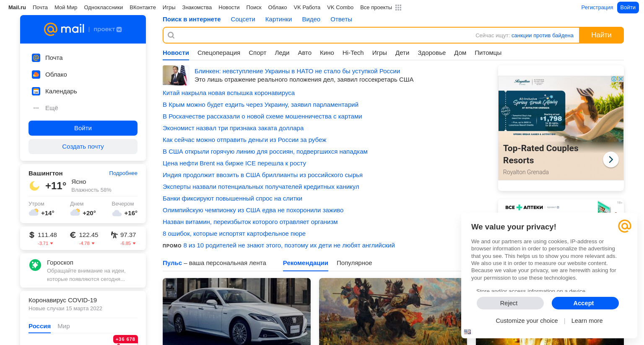Viewport: 644px width, 345px height.
Task: Select the Видео search tab
Action: (x=311, y=19)
